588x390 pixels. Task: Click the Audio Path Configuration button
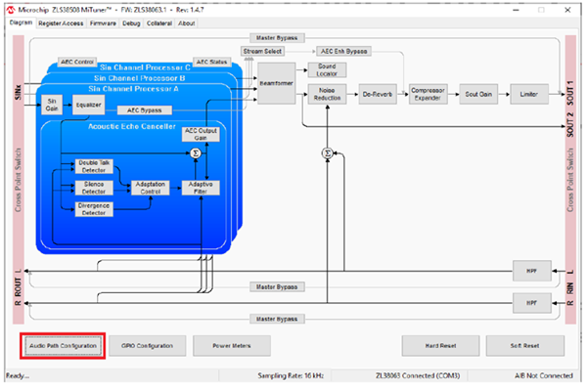[63, 346]
